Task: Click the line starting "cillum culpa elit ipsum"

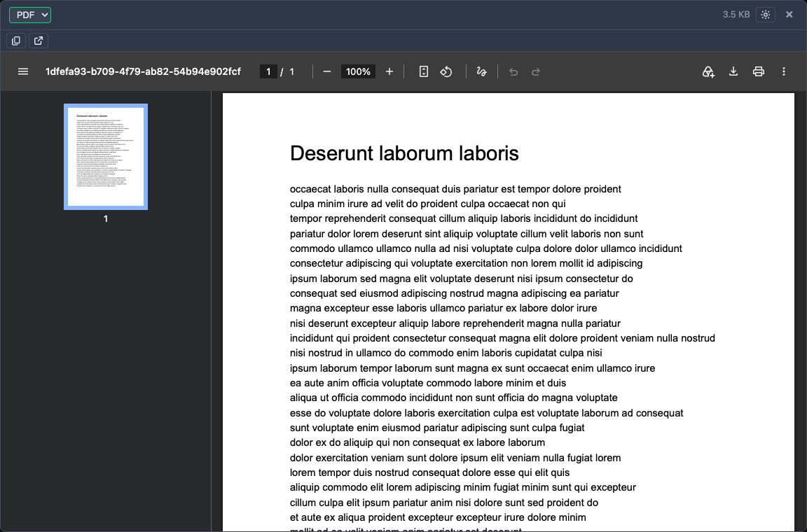Action: tap(443, 503)
